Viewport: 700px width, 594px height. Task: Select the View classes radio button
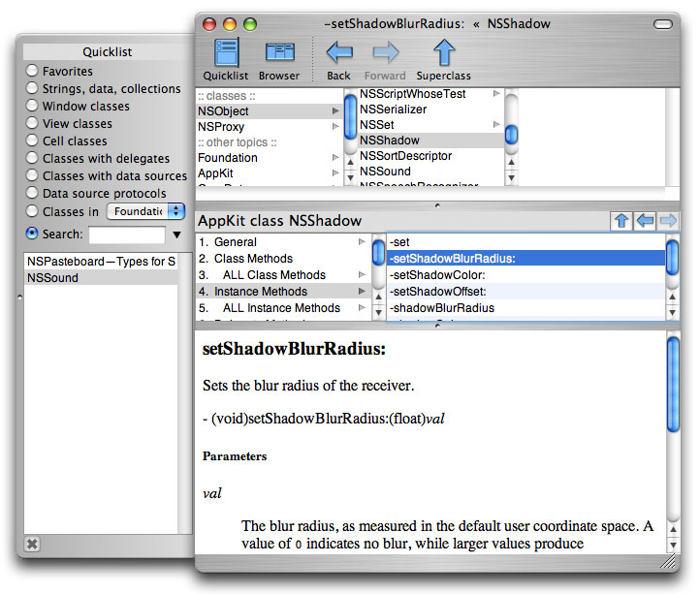point(32,123)
